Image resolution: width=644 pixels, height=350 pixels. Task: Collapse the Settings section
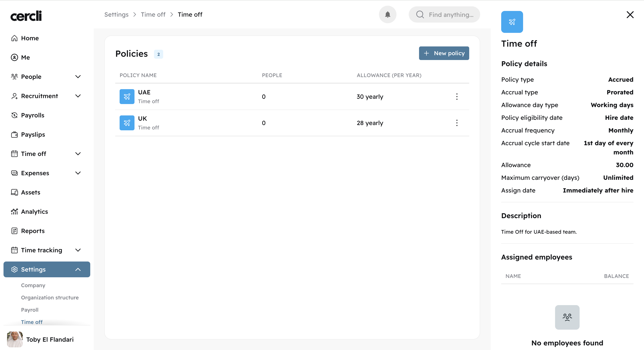tap(78, 269)
